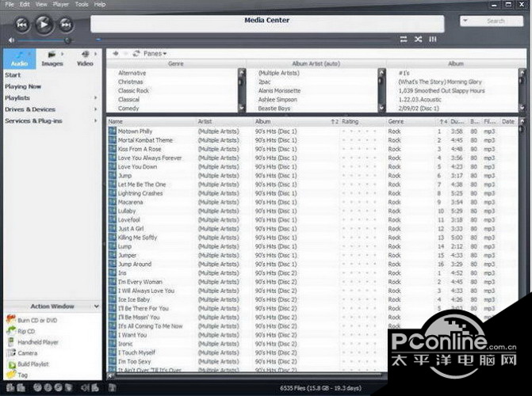This screenshot has width=532, height=396.
Task: Select Alanis Morissette in Album Artist pane
Action: click(x=279, y=90)
